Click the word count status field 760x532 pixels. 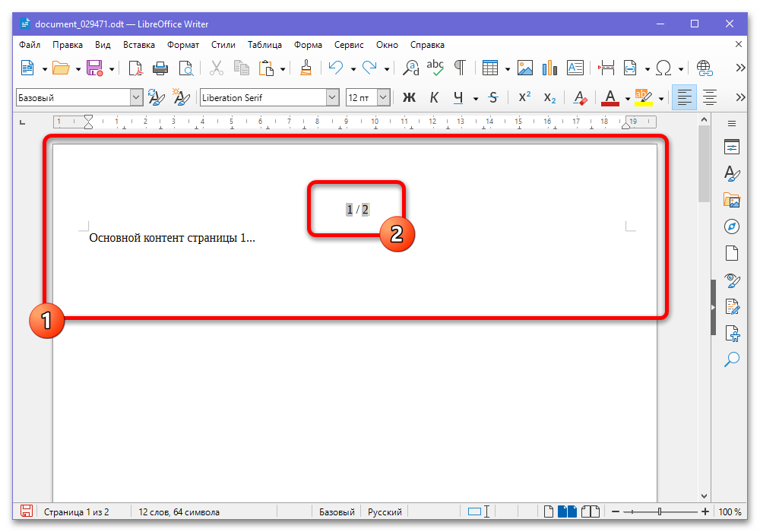click(x=179, y=511)
